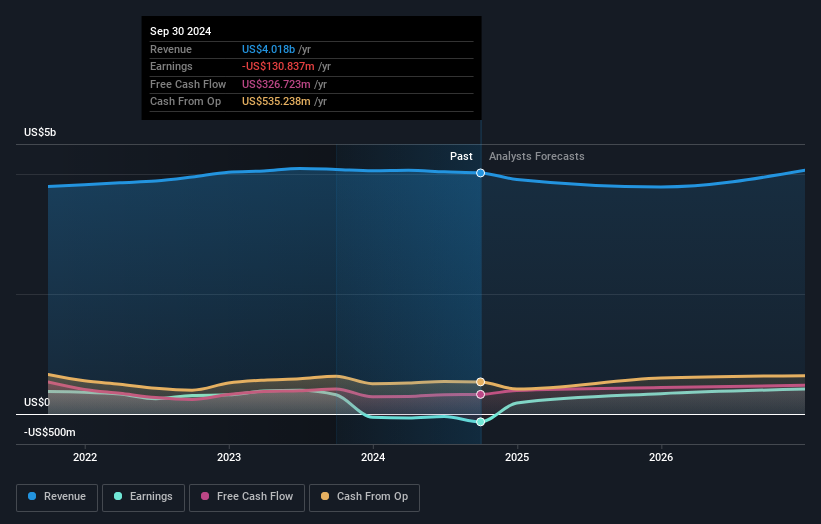Viewport: 821px width, 524px height.
Task: Click the -US$500m y-axis label
Action: [50, 432]
